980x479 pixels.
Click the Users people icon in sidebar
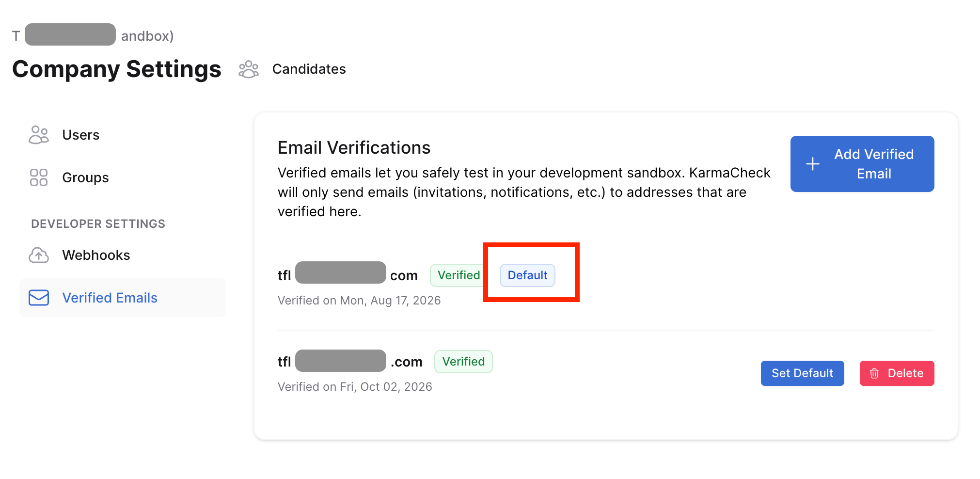click(x=39, y=135)
